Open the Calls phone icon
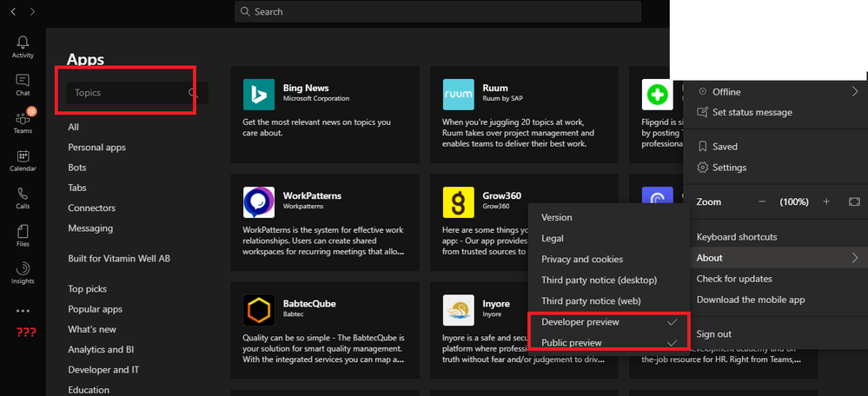 23,198
